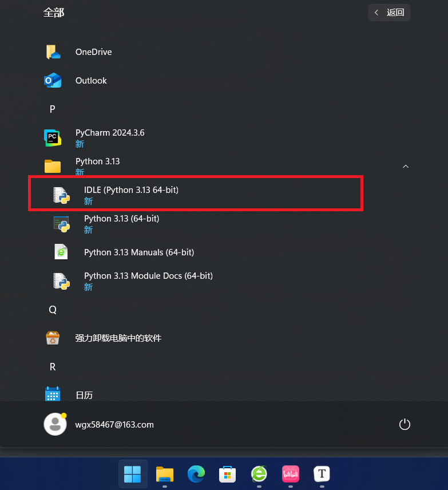This screenshot has height=490, width=448.
Task: Click Python 3.13 Module Docs (64-bit) label
Action: tap(148, 276)
